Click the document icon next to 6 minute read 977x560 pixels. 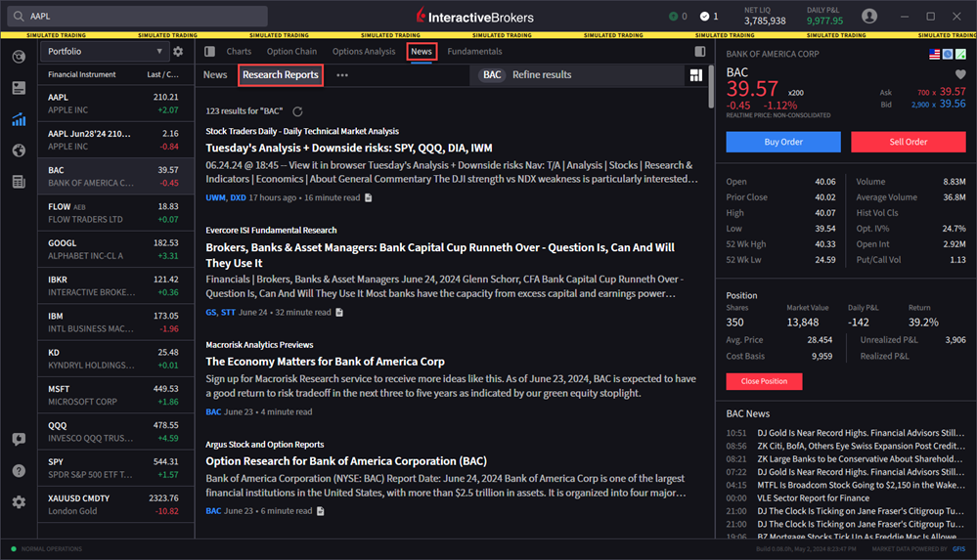(320, 511)
